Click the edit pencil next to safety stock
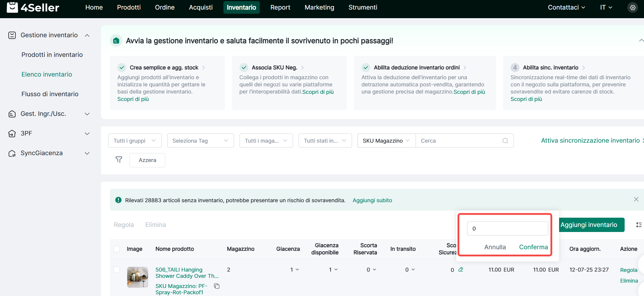The width and height of the screenshot is (644, 296). click(461, 269)
